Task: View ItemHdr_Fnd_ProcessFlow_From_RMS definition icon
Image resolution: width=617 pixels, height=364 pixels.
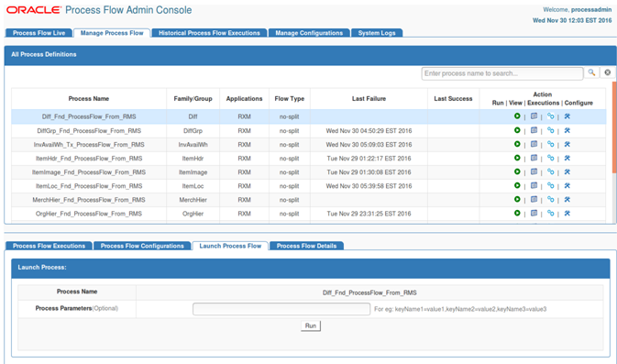Action: (534, 158)
